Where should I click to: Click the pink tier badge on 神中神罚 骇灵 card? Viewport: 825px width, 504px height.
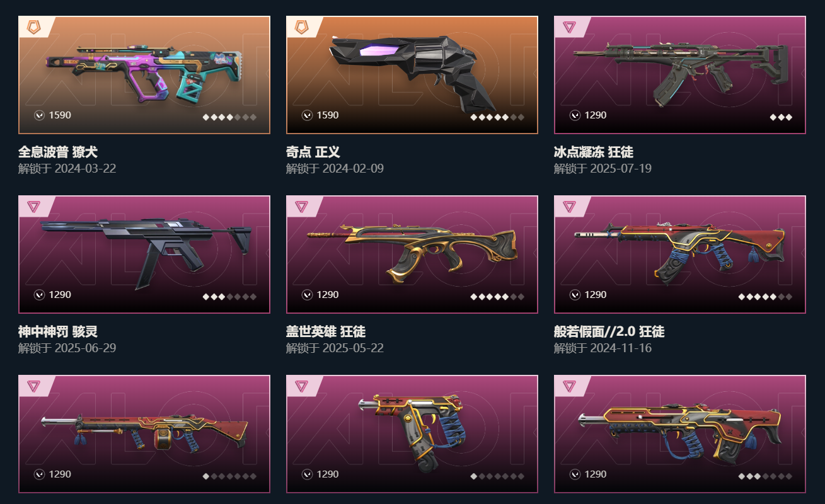click(x=33, y=207)
